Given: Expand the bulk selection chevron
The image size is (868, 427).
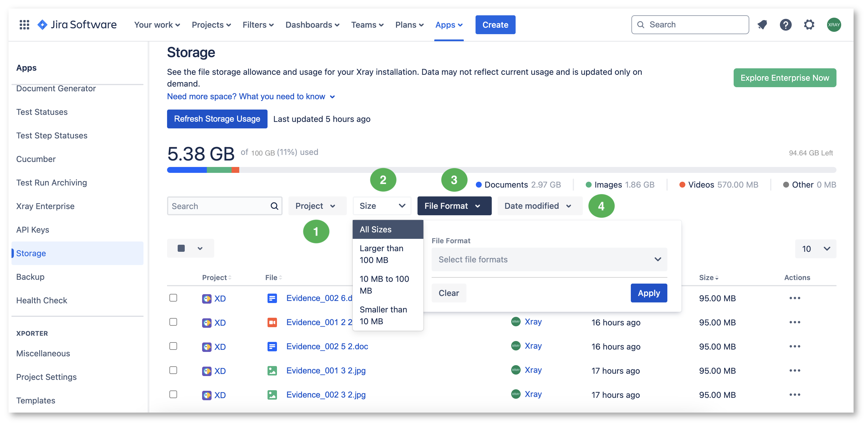Looking at the screenshot, I should 200,249.
